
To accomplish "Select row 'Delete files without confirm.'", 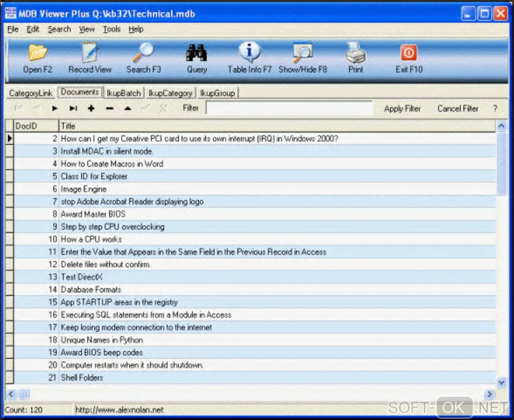I will click(254, 264).
